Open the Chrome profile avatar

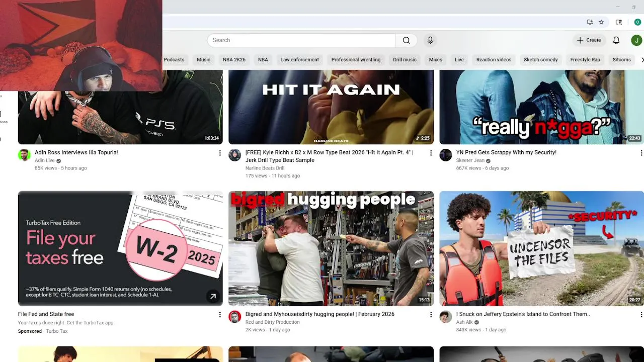pos(637,22)
